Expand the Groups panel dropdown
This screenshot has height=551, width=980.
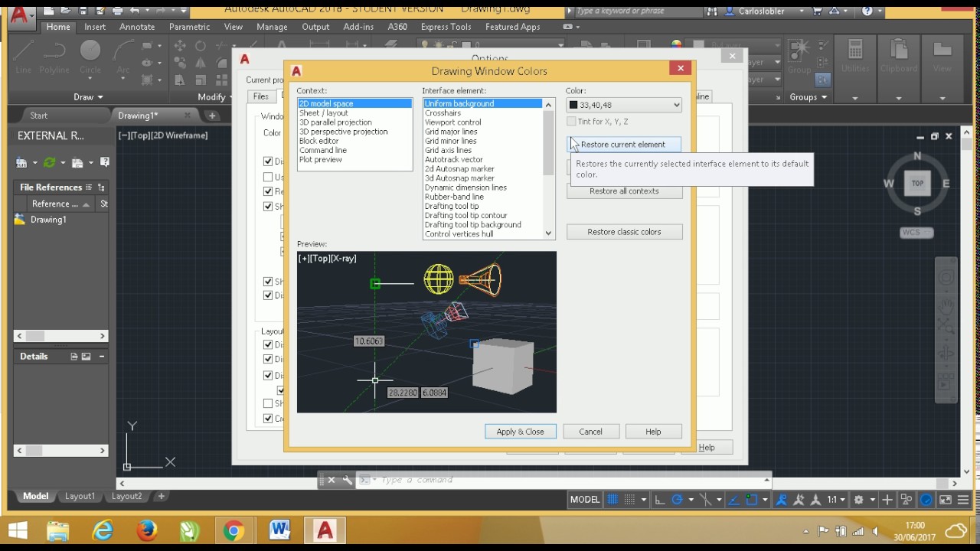click(x=808, y=97)
